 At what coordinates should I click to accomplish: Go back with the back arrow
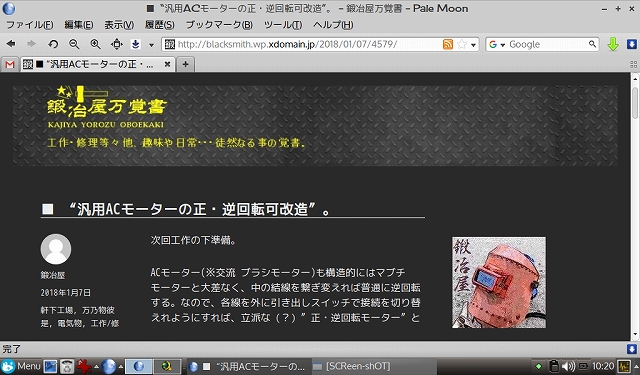[x=11, y=44]
